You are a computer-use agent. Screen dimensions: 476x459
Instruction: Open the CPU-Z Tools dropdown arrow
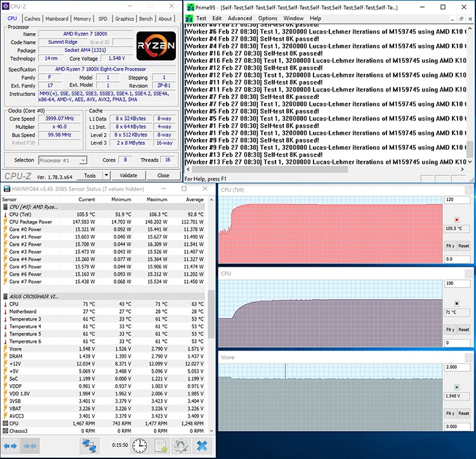point(106,175)
